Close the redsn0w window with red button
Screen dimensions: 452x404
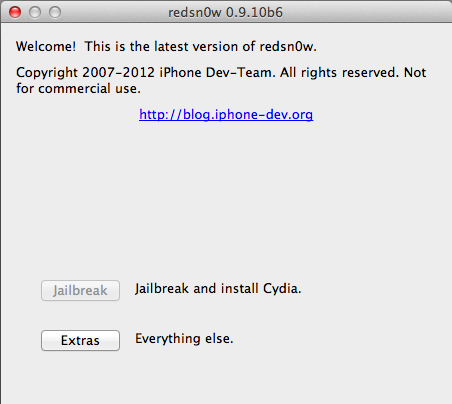point(15,12)
